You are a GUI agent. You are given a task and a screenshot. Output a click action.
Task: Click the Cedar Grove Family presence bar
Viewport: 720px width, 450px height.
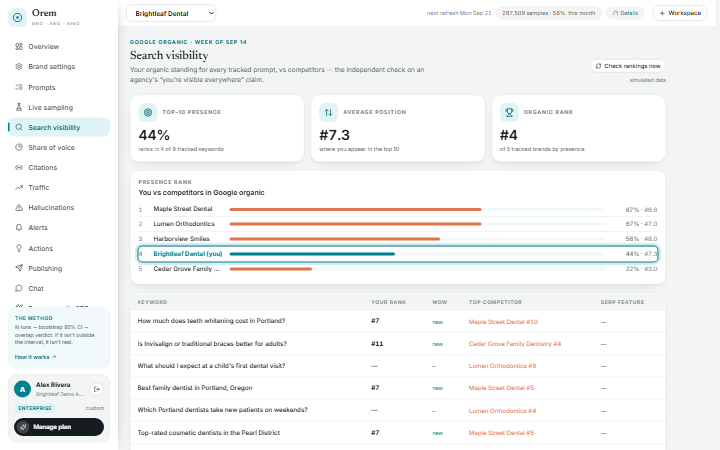(x=271, y=269)
